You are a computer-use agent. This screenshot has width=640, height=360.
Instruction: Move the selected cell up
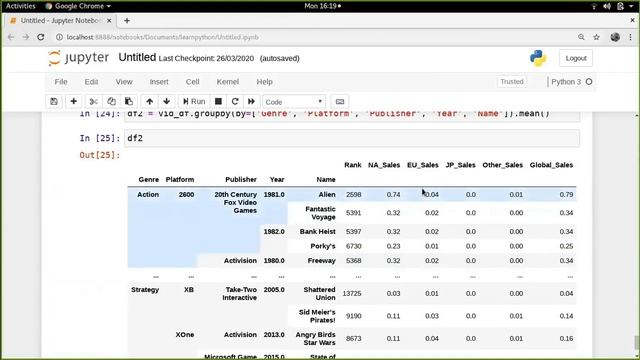coord(150,102)
